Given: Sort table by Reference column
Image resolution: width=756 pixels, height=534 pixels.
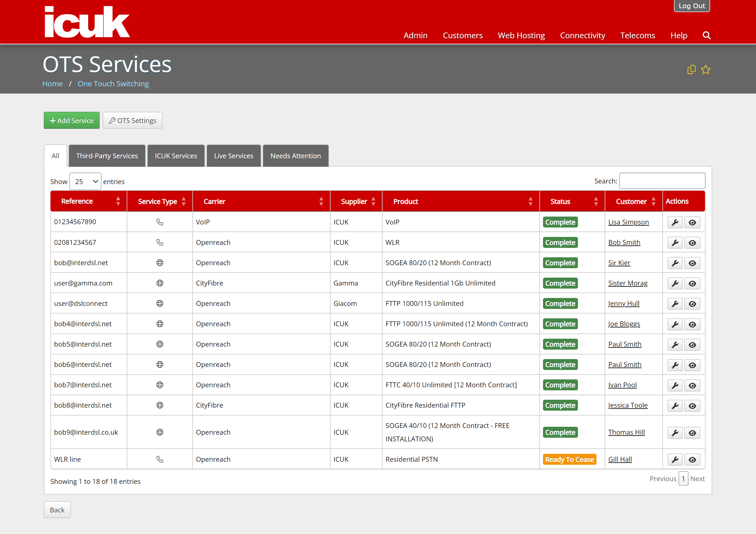Looking at the screenshot, I should click(x=88, y=201).
